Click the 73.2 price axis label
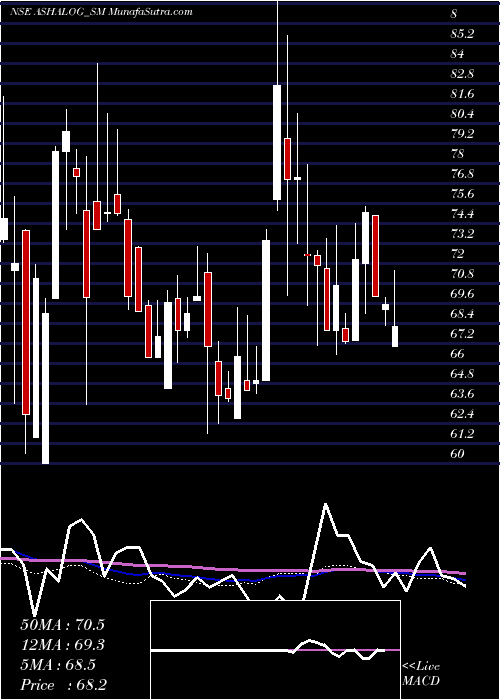Image resolution: width=500 pixels, height=700 pixels. pyautogui.click(x=462, y=234)
